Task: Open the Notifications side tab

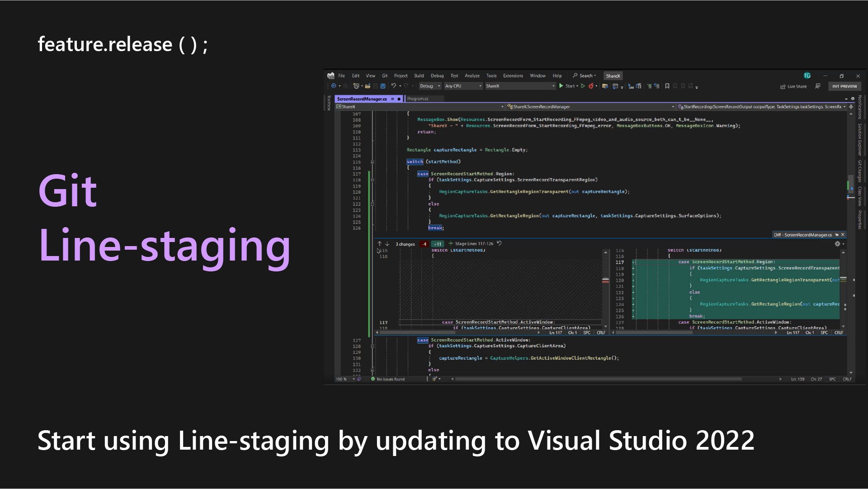Action: click(859, 107)
